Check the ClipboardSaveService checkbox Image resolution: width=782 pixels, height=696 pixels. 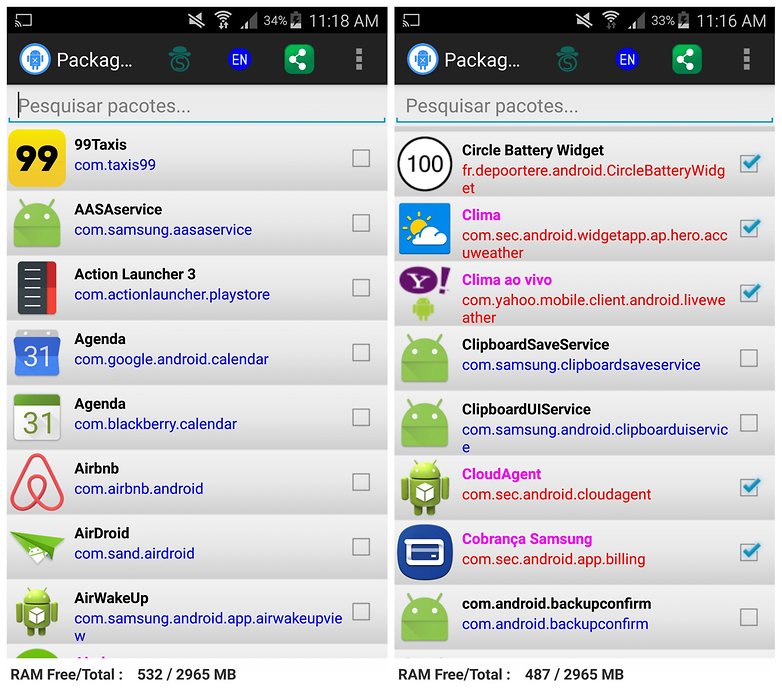(x=749, y=358)
